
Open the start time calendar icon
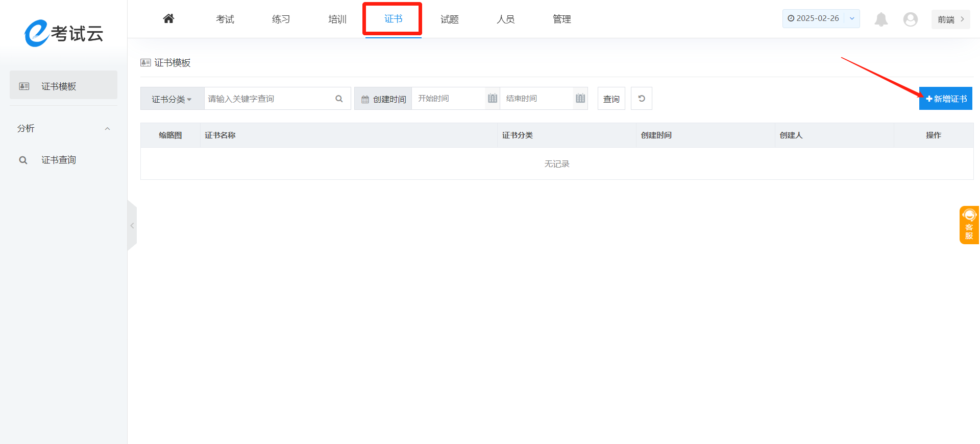[x=492, y=99]
